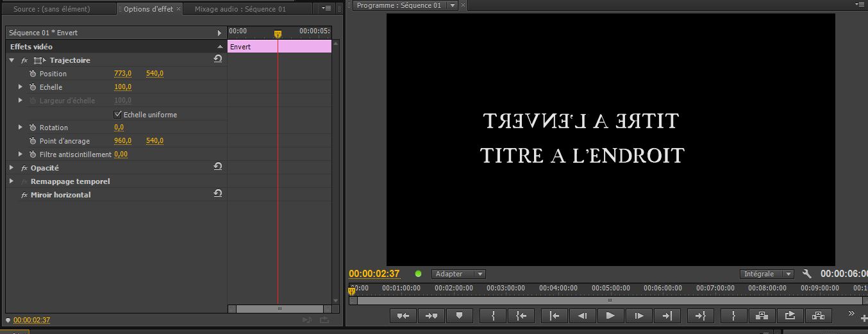Viewport: 868px width, 334px height.
Task: Open the Adapter zoom level dropdown
Action: tap(458, 274)
